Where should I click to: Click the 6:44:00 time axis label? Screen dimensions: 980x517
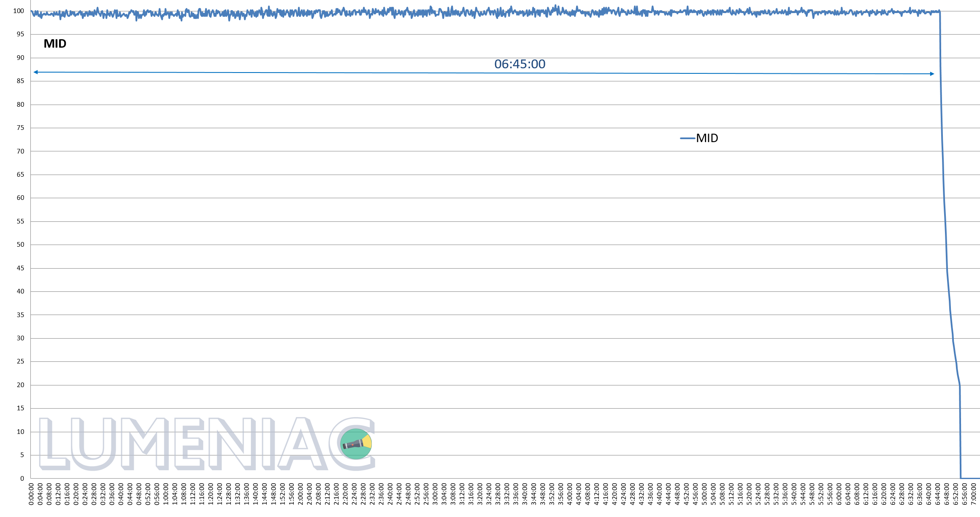click(x=938, y=494)
